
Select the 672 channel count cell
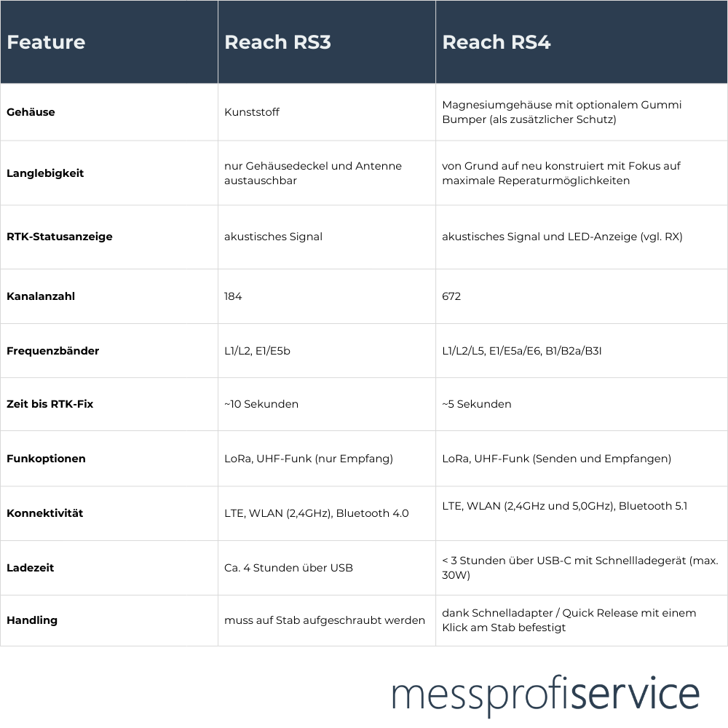pyautogui.click(x=451, y=296)
